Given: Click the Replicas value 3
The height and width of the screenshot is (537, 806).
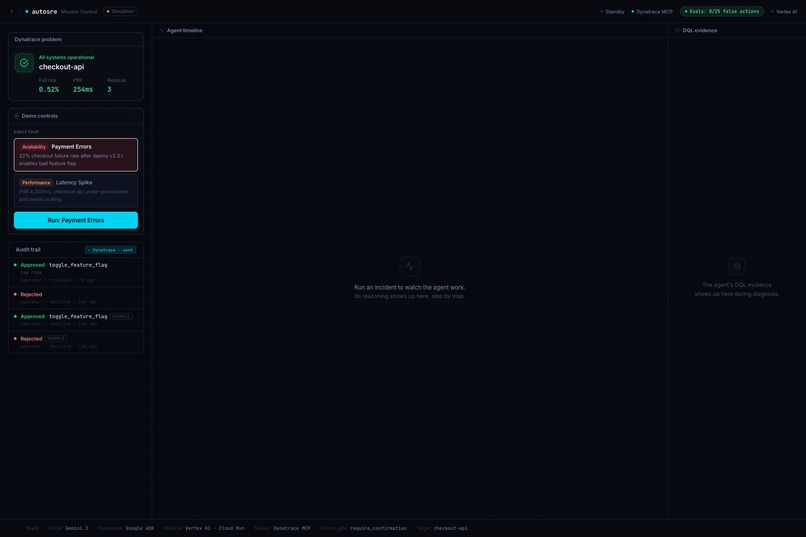Looking at the screenshot, I should coord(109,89).
